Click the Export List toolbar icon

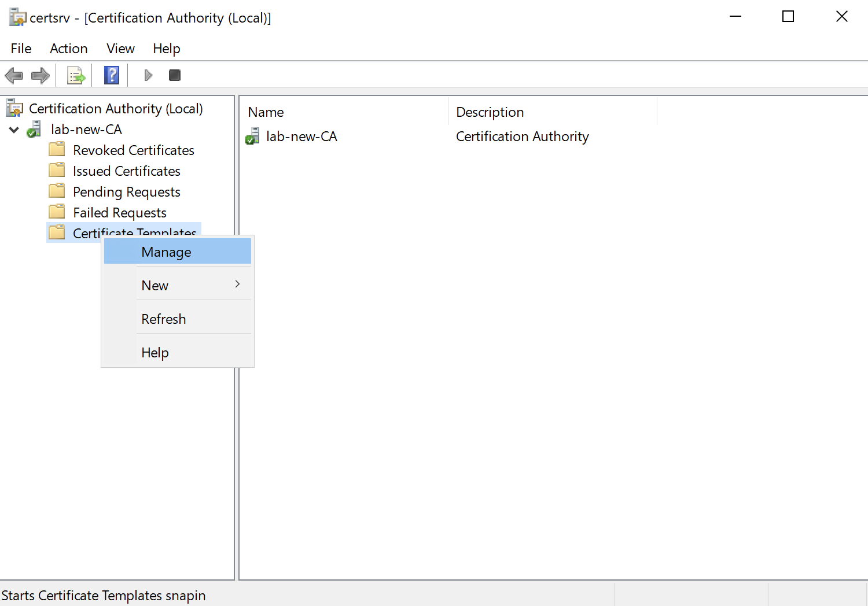[76, 75]
